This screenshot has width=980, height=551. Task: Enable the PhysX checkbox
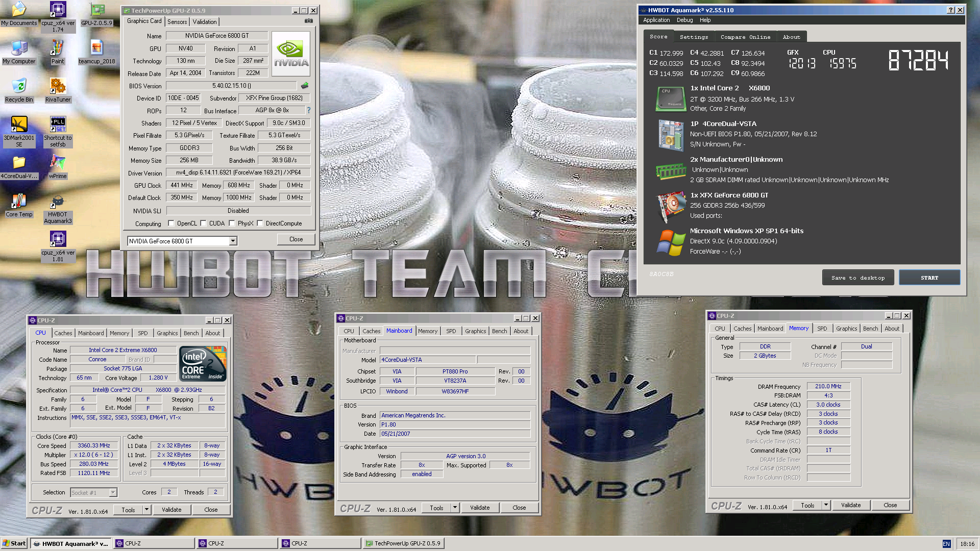tap(232, 223)
